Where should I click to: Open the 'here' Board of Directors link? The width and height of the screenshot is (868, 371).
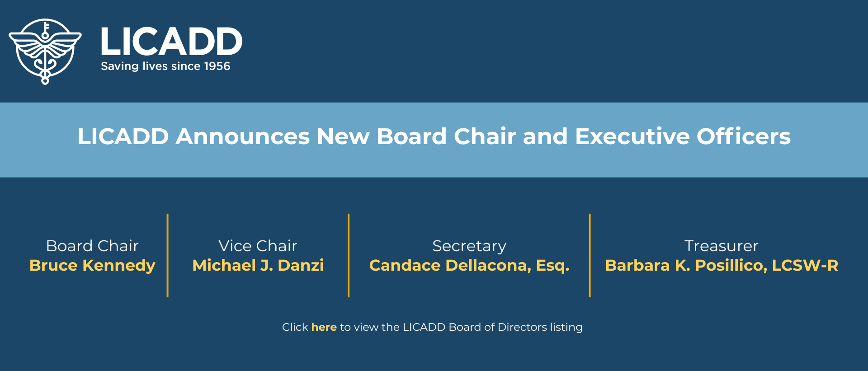coord(324,327)
